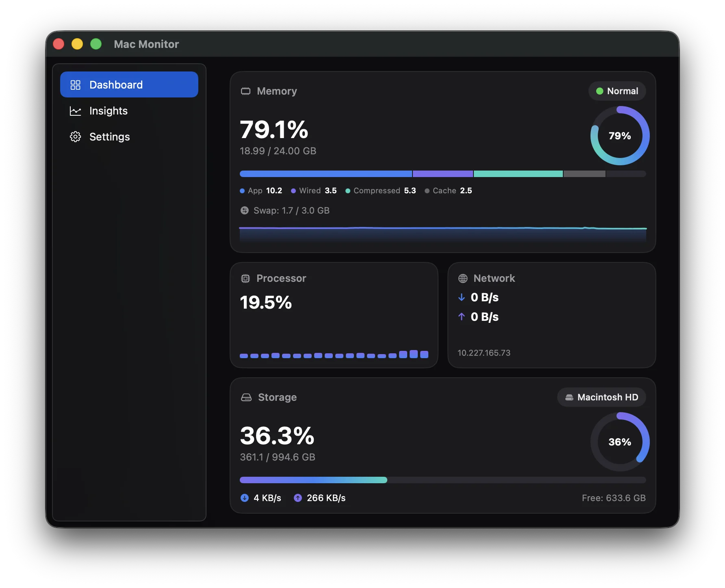This screenshot has height=588, width=725.
Task: Click the Processor CPU icon
Action: [x=245, y=278]
